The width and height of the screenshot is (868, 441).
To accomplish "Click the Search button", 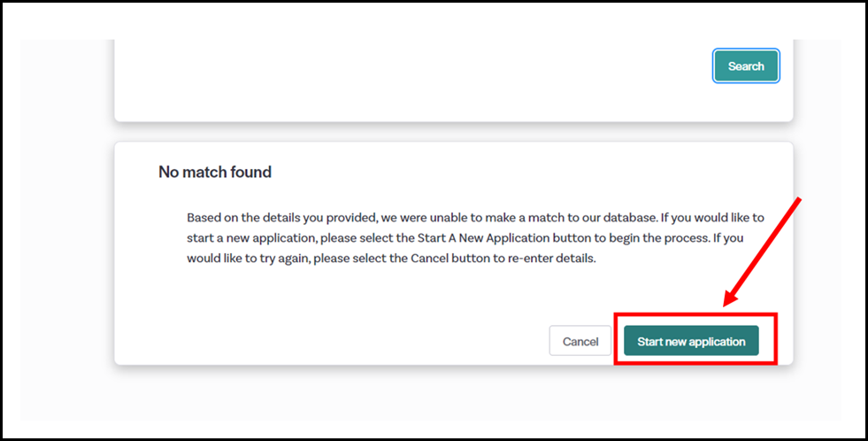I will [x=746, y=66].
